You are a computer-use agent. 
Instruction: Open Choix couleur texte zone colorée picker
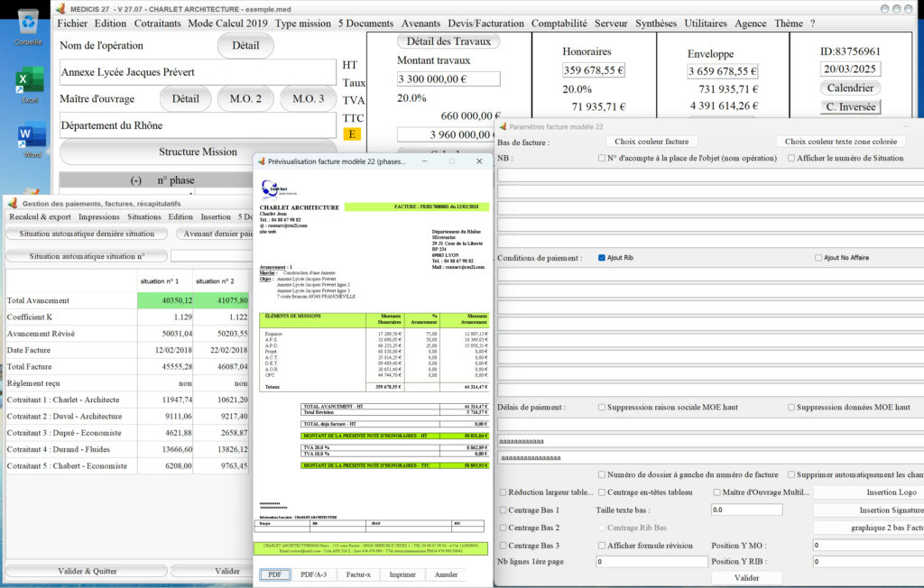[x=841, y=142]
